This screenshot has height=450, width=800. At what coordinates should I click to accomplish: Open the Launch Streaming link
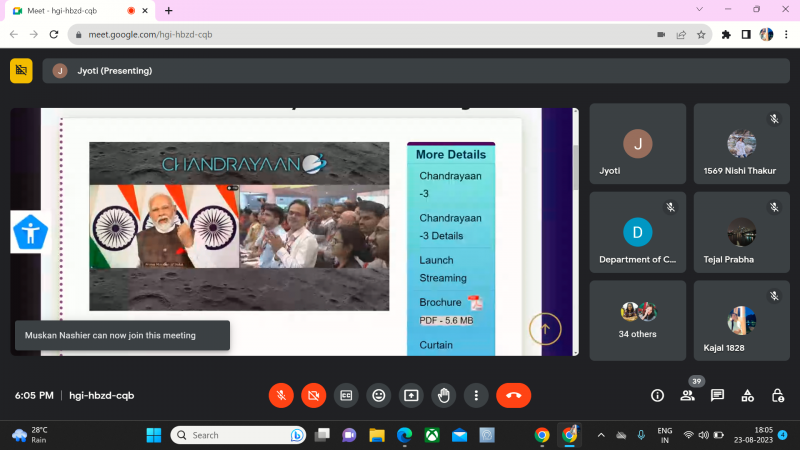(443, 269)
